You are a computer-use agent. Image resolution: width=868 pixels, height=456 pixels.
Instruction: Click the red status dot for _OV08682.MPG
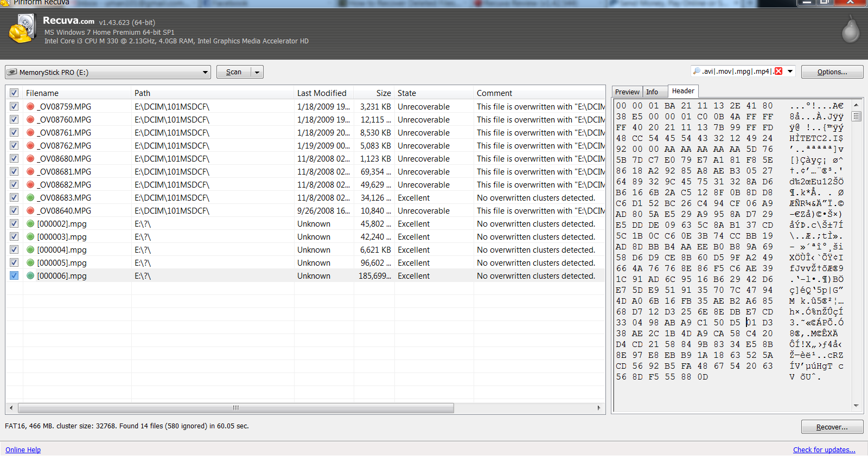click(x=30, y=185)
